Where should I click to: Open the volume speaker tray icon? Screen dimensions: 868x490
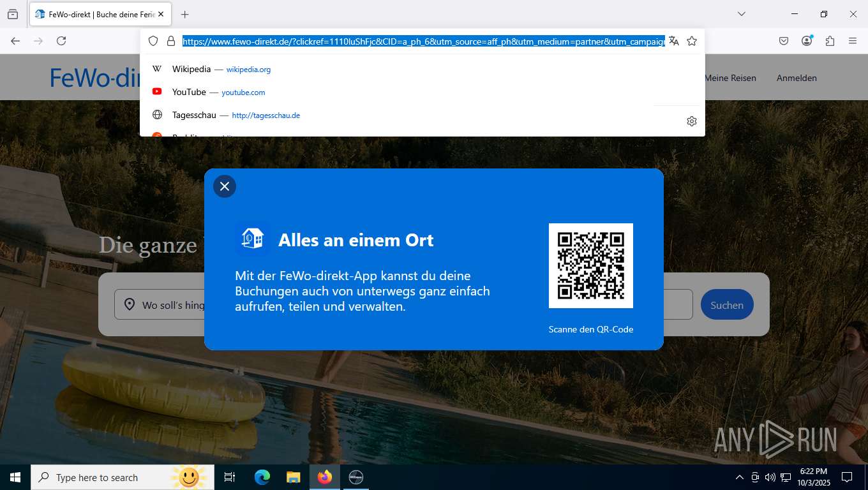click(x=770, y=477)
